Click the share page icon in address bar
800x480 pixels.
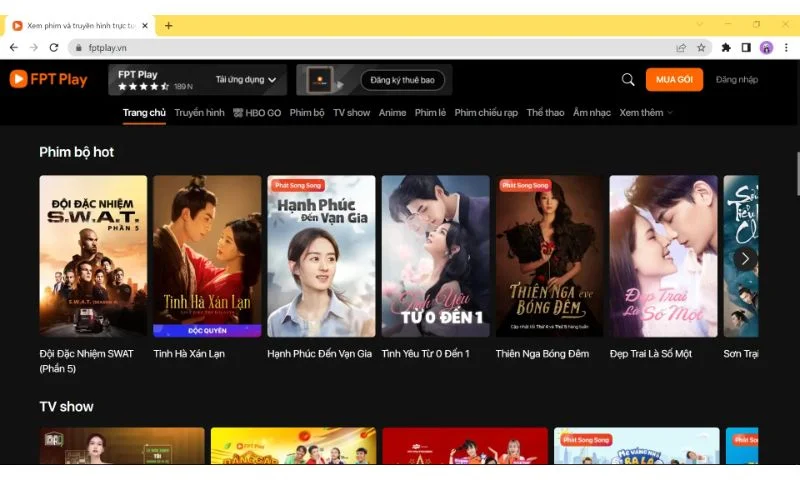tap(681, 47)
